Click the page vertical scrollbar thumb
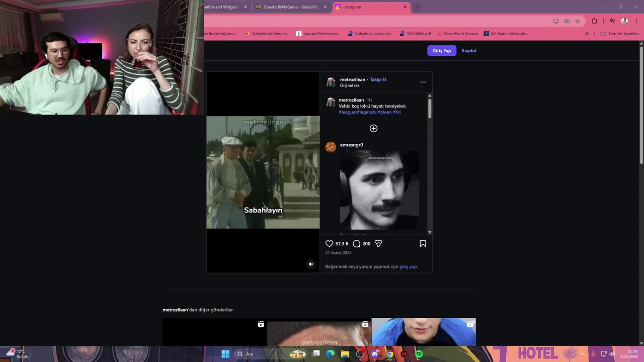Image resolution: width=644 pixels, height=362 pixels. click(641, 105)
